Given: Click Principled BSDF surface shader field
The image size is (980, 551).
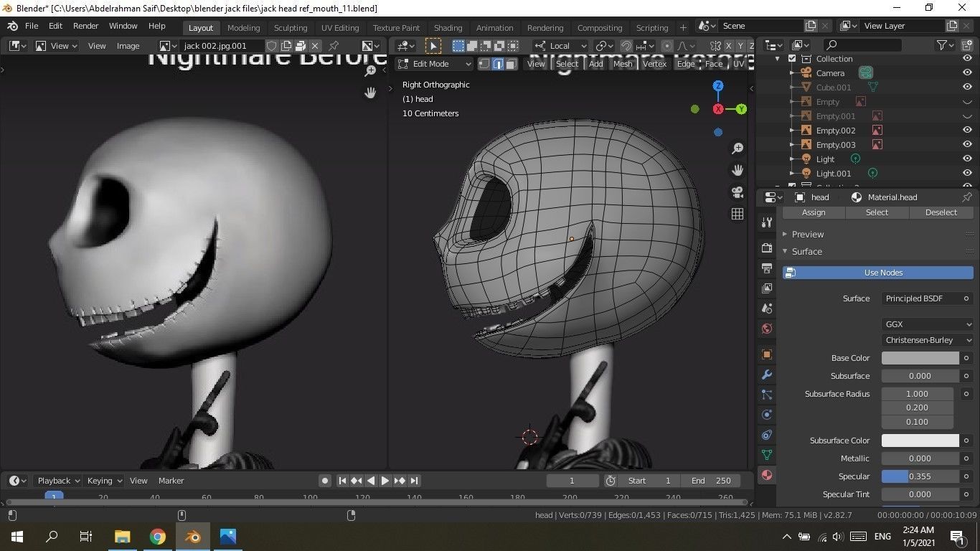Looking at the screenshot, I should (920, 298).
